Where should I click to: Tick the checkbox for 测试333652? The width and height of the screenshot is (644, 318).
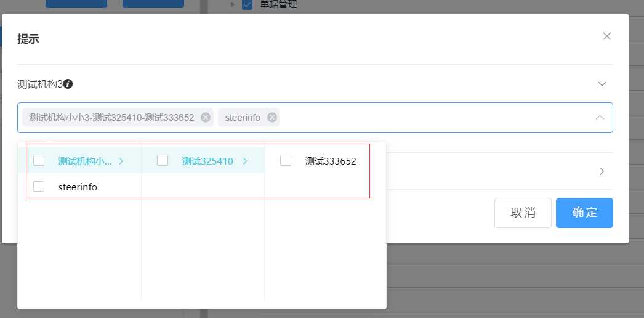point(286,160)
